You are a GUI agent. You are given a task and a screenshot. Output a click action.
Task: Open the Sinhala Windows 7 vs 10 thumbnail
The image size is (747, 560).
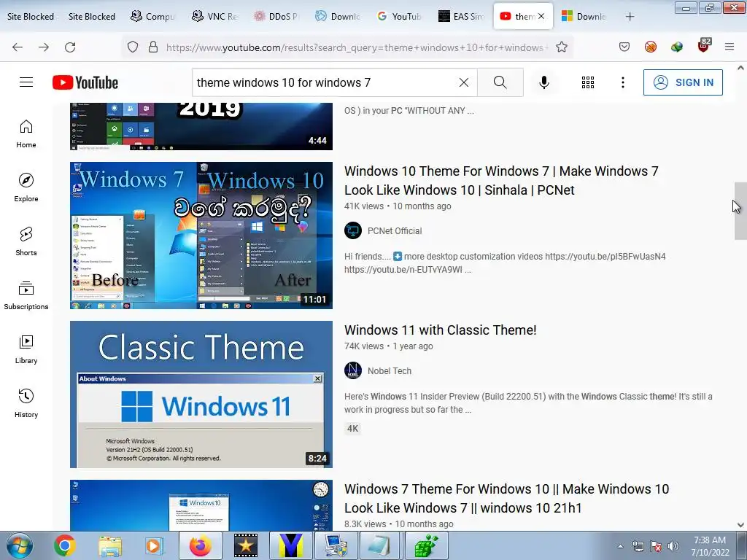click(201, 236)
